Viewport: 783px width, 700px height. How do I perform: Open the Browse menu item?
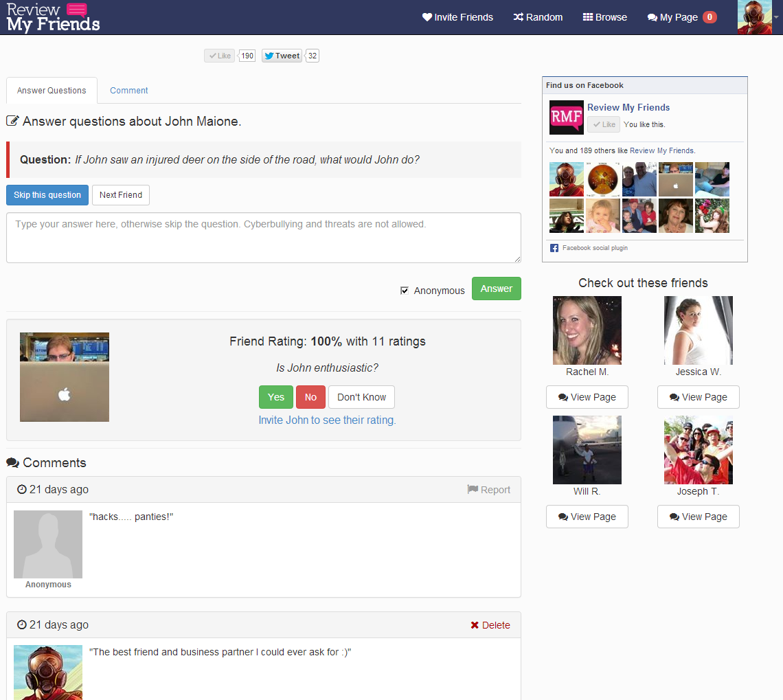click(x=604, y=17)
